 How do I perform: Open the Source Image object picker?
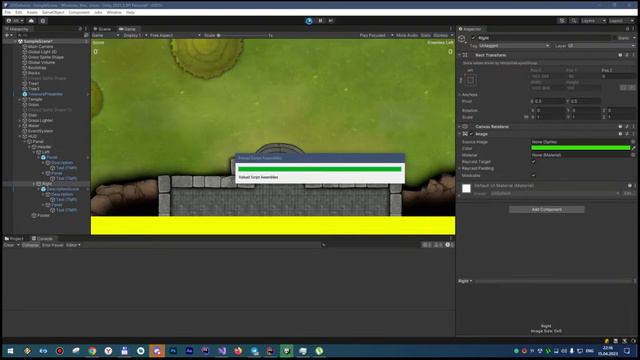click(633, 142)
